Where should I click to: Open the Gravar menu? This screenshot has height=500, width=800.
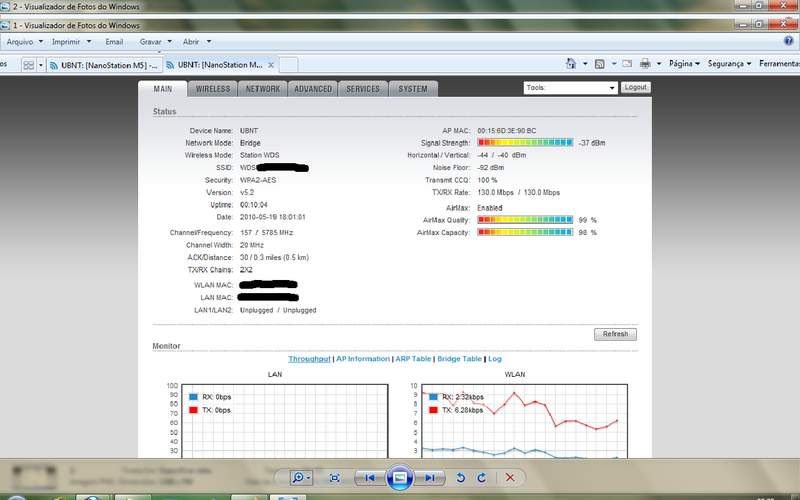(156, 42)
